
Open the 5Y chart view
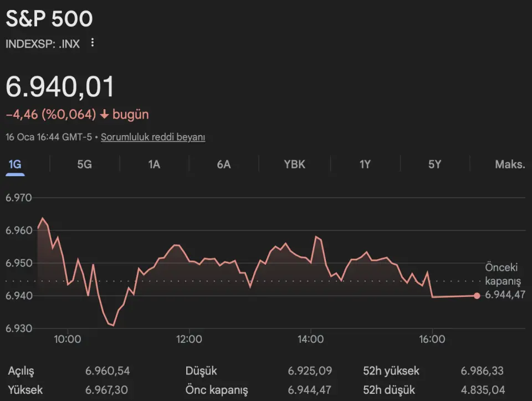coord(434,164)
